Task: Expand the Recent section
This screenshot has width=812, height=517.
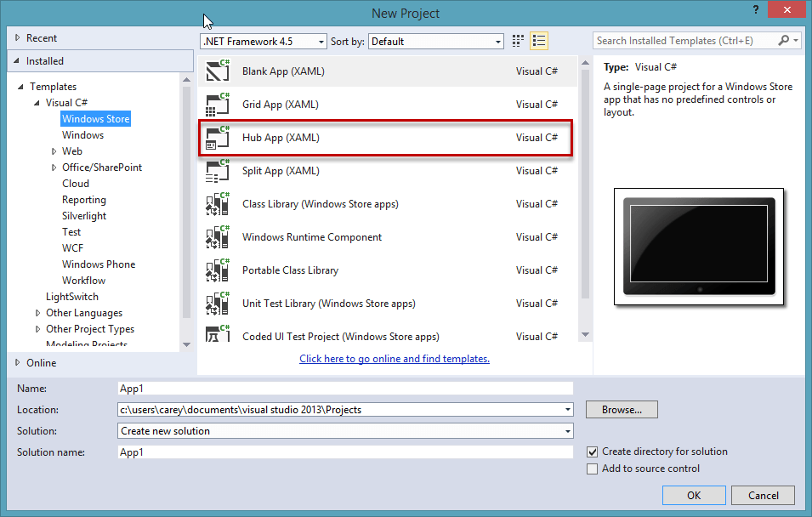Action: point(18,37)
